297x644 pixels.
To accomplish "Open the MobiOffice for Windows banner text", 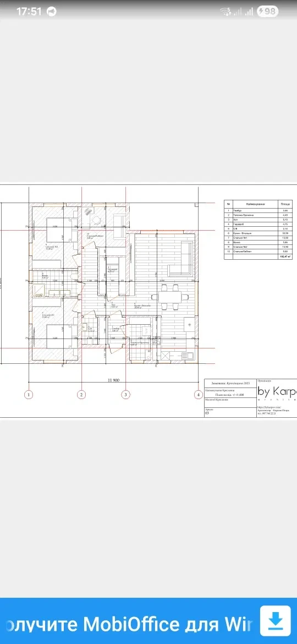I will click(127, 624).
